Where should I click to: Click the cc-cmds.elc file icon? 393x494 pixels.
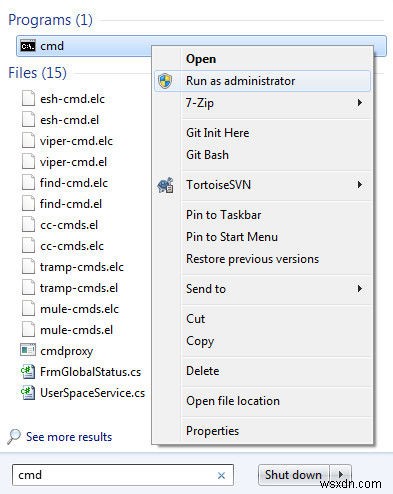tap(28, 246)
